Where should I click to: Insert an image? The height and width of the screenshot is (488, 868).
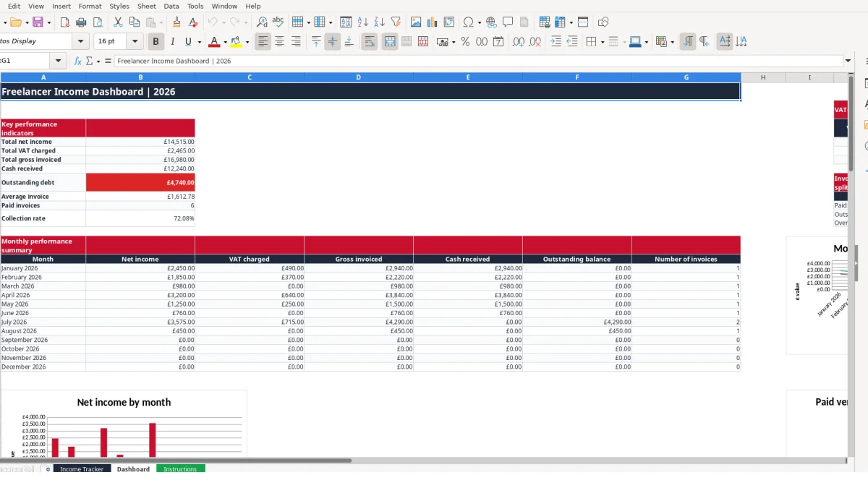click(x=416, y=22)
